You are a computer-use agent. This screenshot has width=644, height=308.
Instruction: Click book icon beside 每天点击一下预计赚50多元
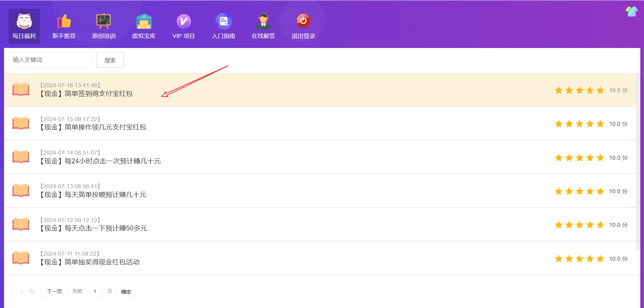[21, 224]
